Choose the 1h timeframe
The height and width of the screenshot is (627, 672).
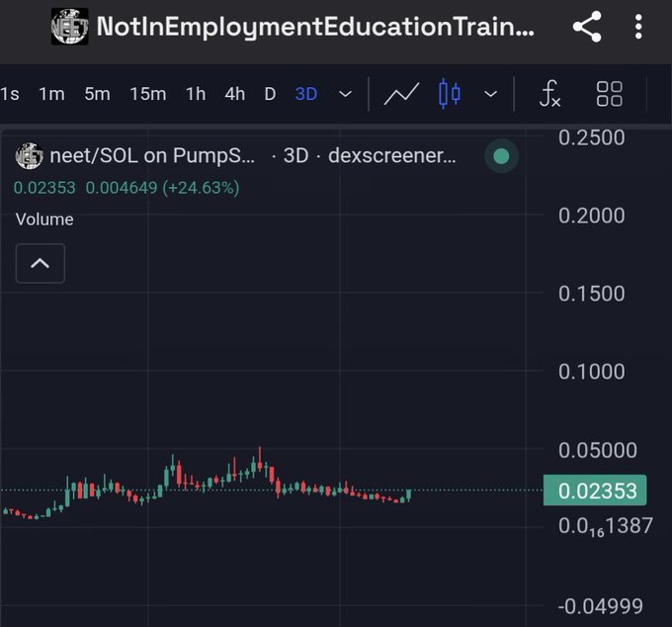click(196, 94)
